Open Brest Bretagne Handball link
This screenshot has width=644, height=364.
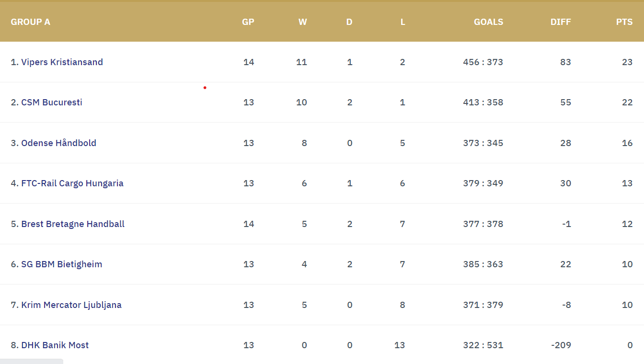(x=73, y=224)
